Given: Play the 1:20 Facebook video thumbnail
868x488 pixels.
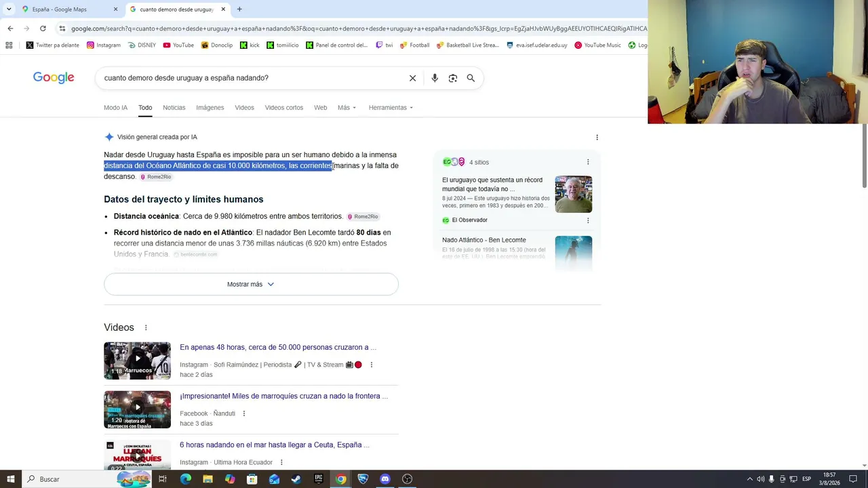Looking at the screenshot, I should (137, 409).
